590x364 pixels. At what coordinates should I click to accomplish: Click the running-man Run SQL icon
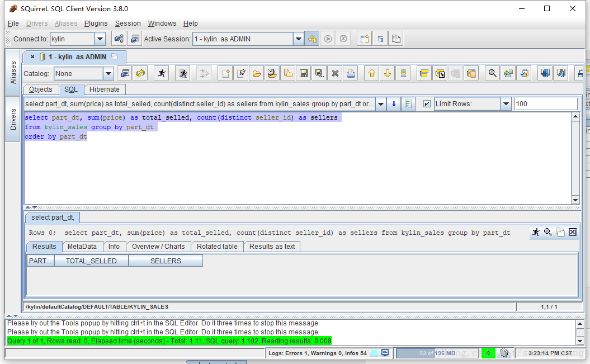[162, 73]
